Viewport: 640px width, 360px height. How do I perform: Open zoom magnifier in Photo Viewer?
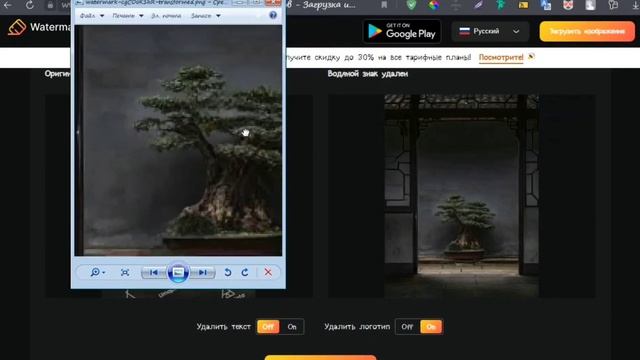point(97,272)
